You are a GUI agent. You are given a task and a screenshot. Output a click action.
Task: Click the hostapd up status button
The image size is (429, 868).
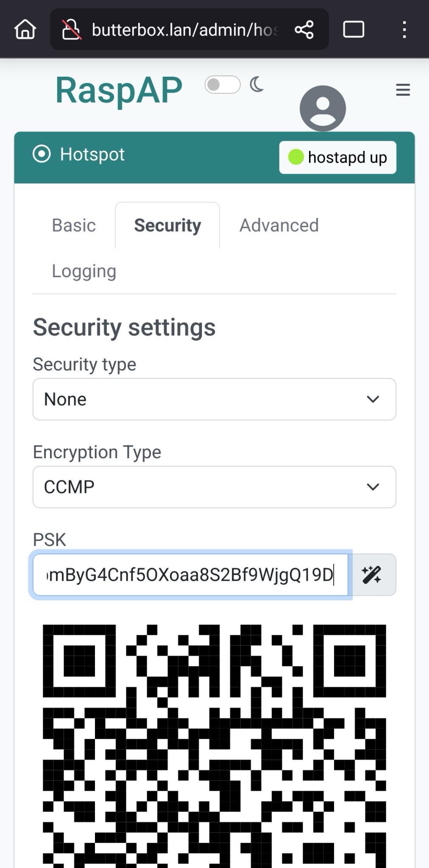click(x=337, y=158)
